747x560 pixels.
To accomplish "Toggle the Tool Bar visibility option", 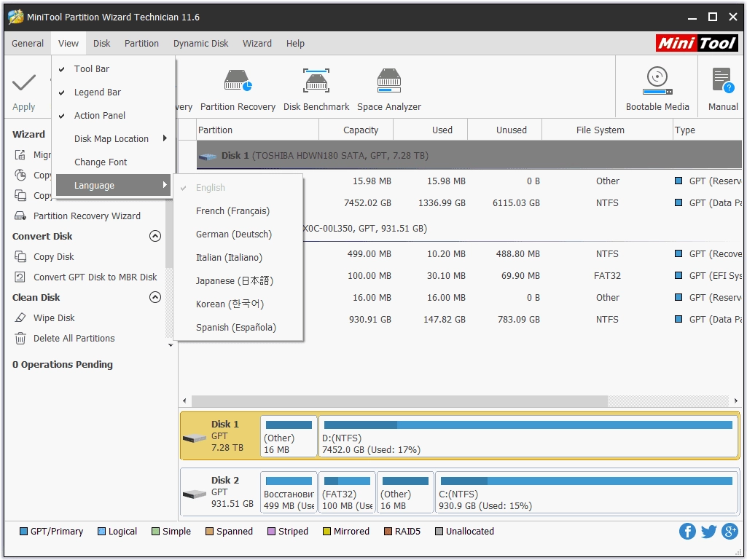I will (114, 69).
